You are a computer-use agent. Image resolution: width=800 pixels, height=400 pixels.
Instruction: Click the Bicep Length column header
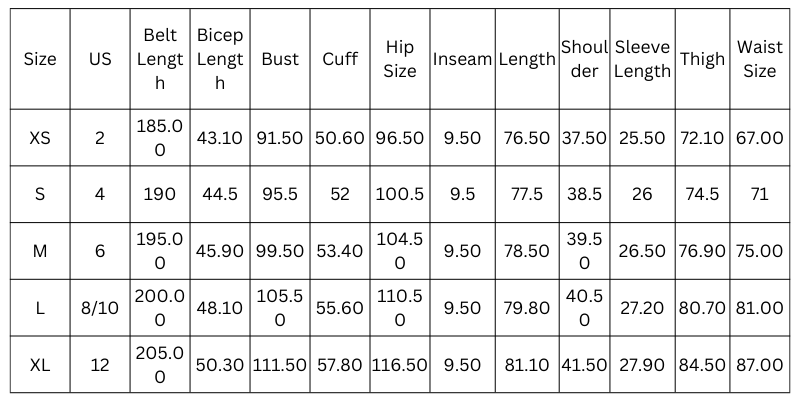point(220,59)
